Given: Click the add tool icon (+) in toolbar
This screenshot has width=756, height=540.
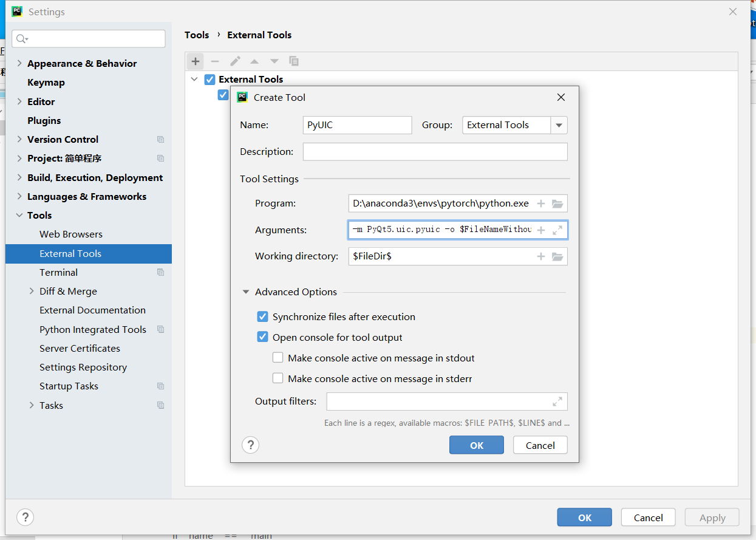Looking at the screenshot, I should (195, 61).
